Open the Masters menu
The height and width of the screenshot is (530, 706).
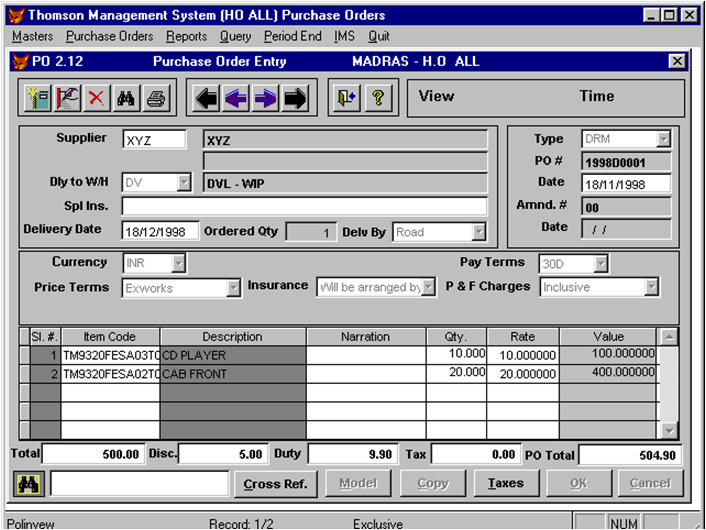tap(32, 36)
